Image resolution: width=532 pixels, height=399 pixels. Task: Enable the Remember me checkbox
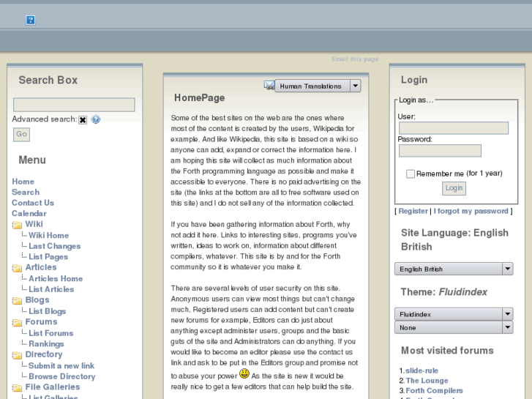coord(411,174)
